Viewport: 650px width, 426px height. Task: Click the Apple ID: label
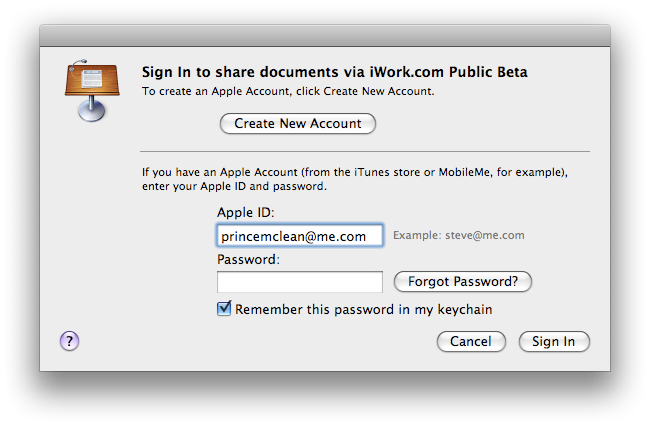click(245, 213)
